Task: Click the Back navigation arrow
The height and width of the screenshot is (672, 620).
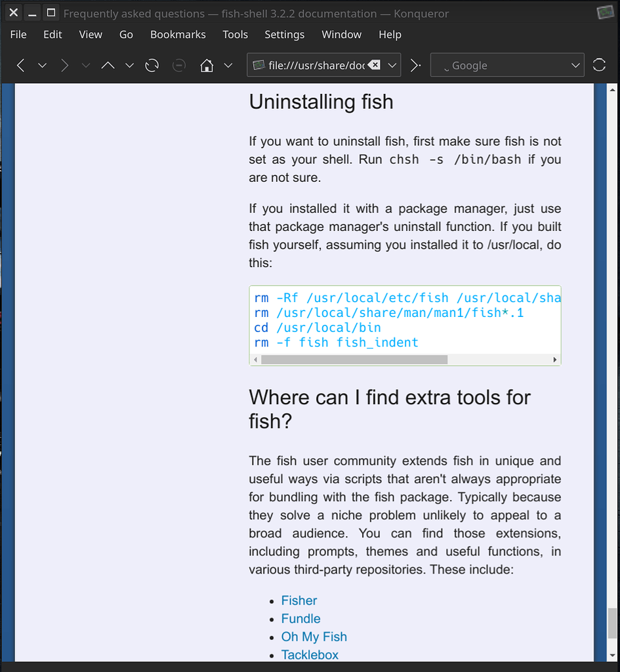Action: [21, 66]
